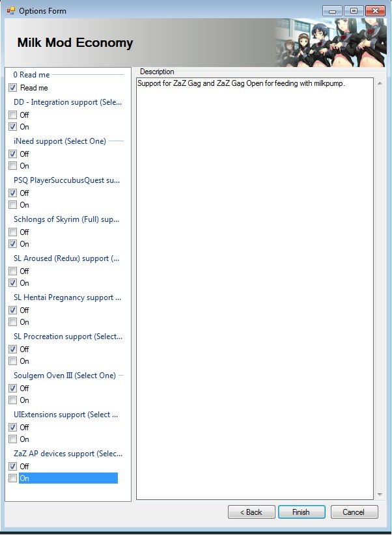
Task: Click the description scrollbar down arrow
Action: point(379,495)
